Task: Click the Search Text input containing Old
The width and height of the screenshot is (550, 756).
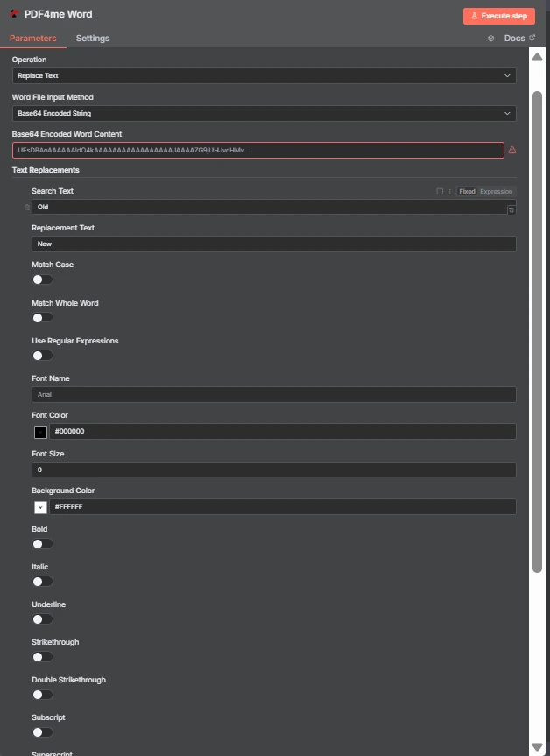Action: point(274,208)
